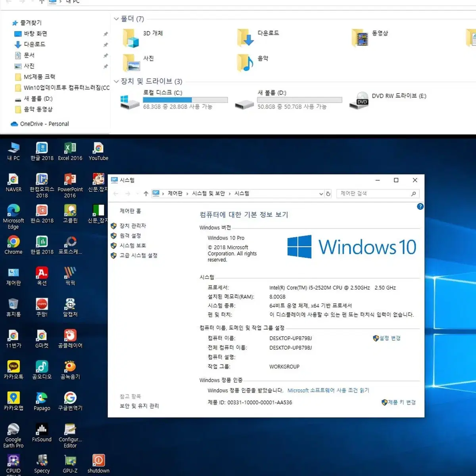This screenshot has width=476, height=476.
Task: Collapse the 폴더 (7) group
Action: click(116, 19)
